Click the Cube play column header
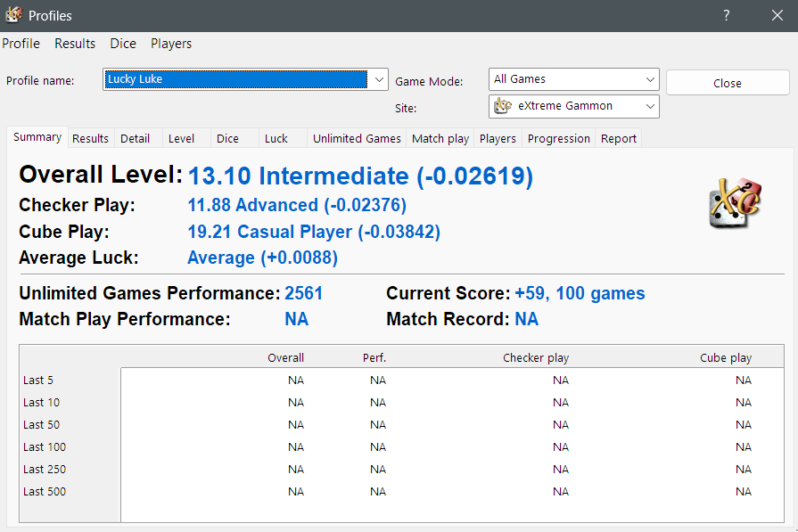 (726, 357)
